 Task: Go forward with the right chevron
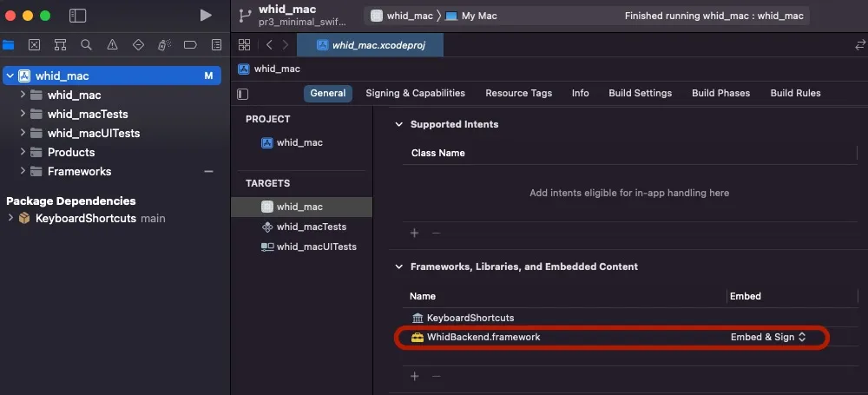tap(286, 45)
